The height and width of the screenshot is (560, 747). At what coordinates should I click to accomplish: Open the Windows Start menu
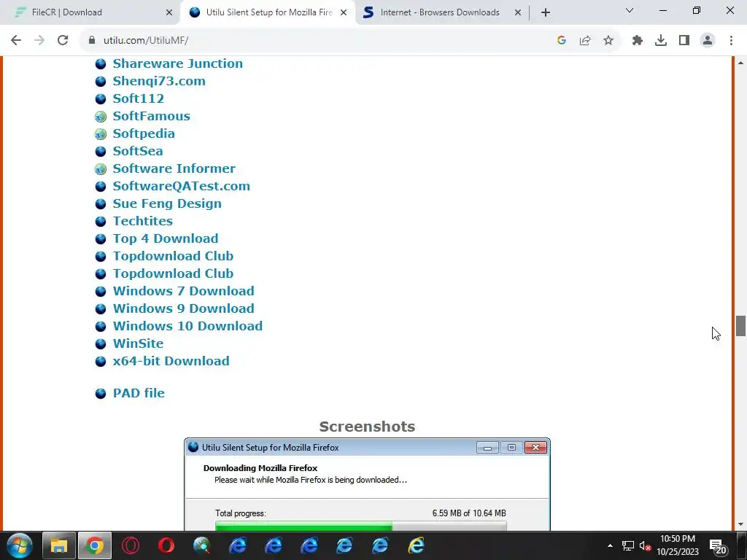pos(20,545)
